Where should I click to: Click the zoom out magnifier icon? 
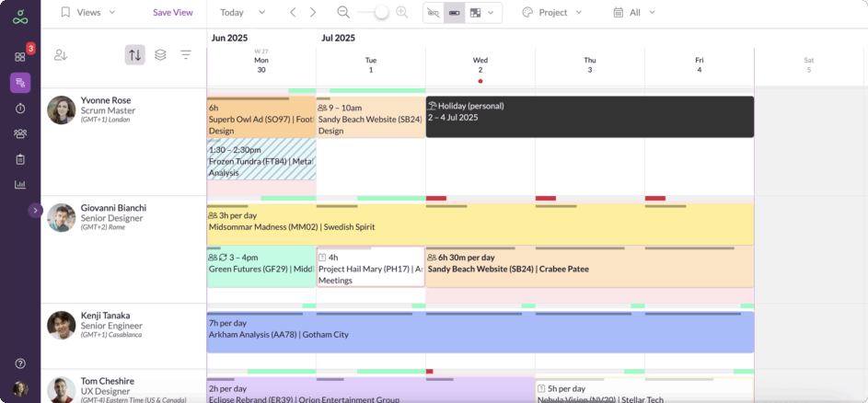coord(343,12)
